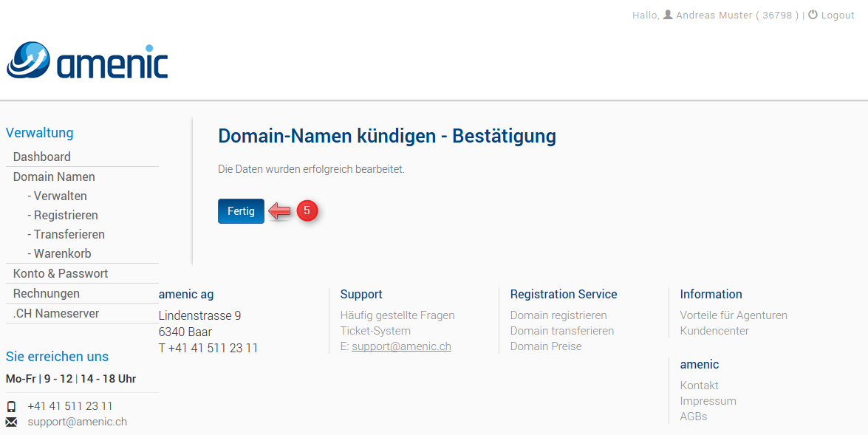Click the envelope icon in the sidebar

pos(11,422)
